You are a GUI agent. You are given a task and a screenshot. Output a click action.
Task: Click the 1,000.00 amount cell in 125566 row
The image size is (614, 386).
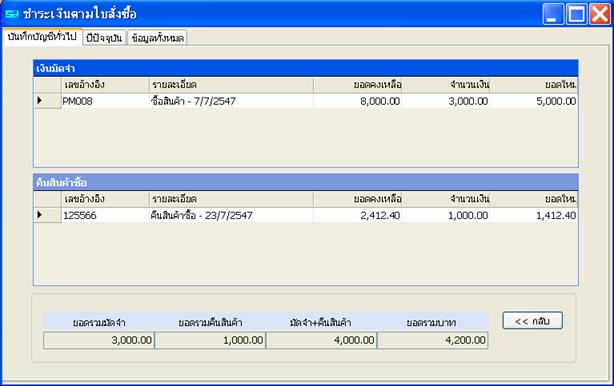[446, 215]
